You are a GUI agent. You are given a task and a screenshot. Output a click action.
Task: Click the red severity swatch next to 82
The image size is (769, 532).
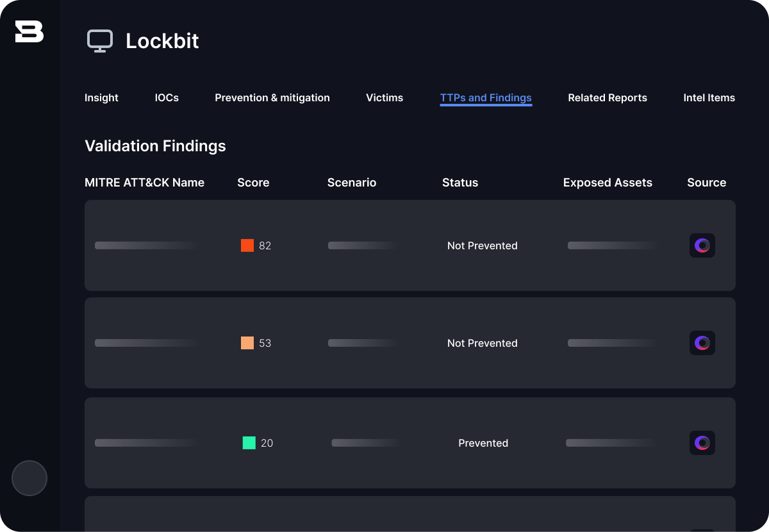247,245
